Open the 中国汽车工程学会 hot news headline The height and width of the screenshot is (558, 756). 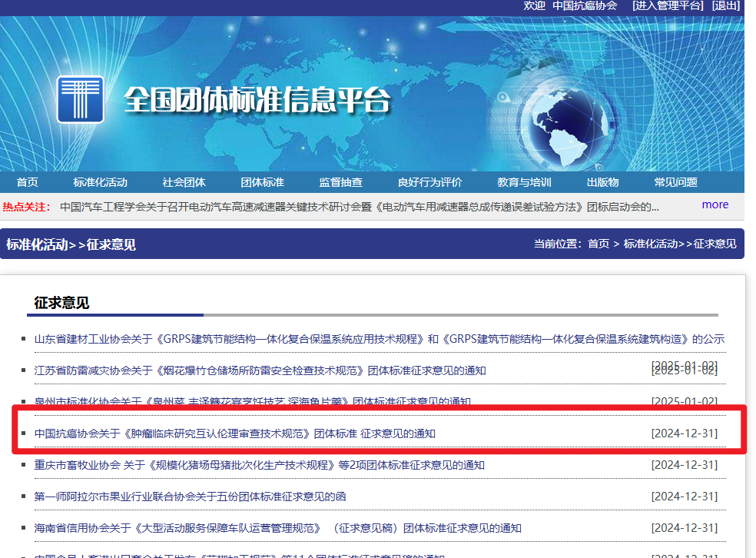tap(360, 207)
